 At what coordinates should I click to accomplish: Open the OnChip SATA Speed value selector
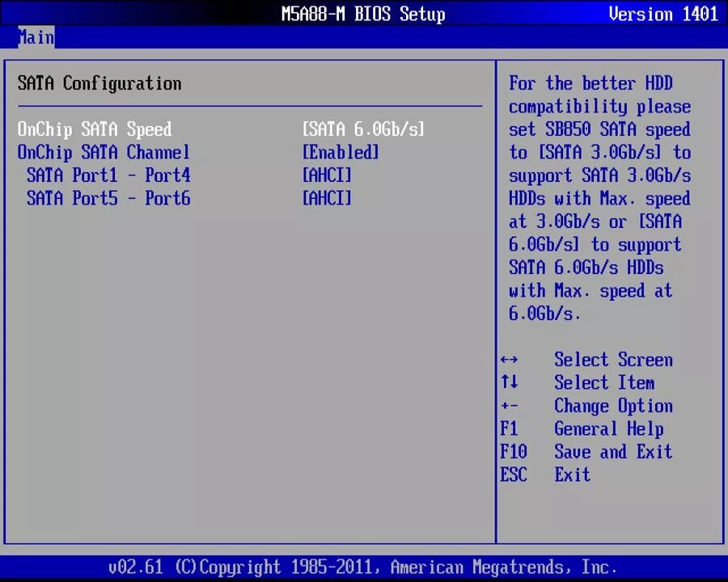pos(362,129)
